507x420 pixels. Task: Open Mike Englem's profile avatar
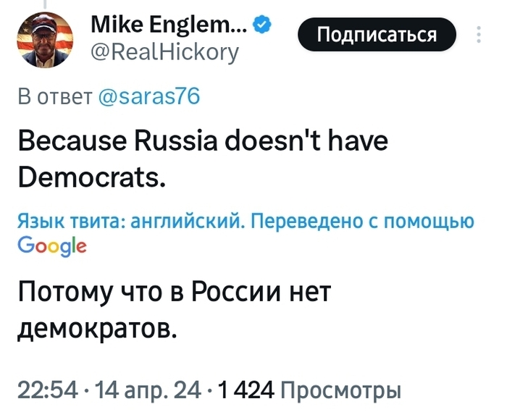click(x=43, y=41)
